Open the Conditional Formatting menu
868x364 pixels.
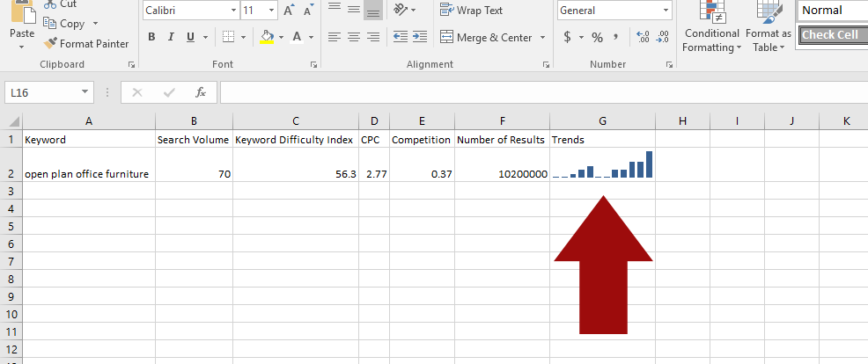coord(711,31)
